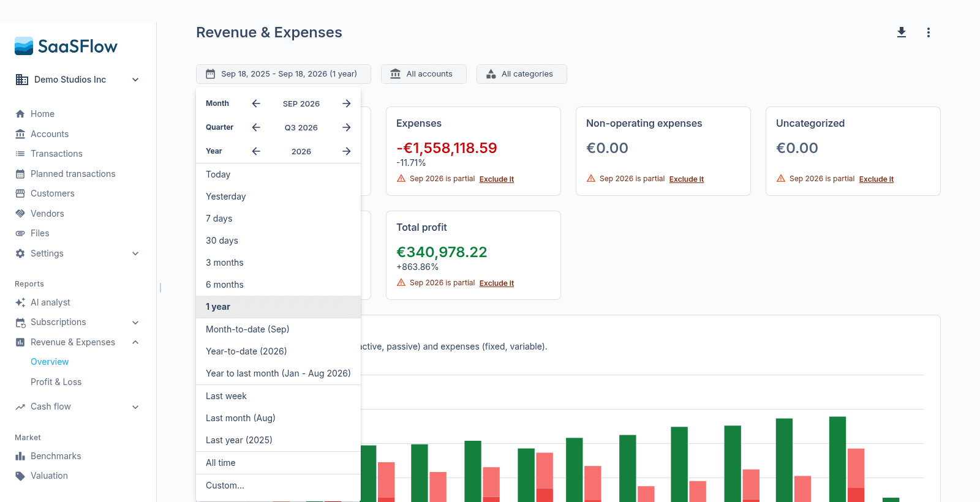This screenshot has height=502, width=980.
Task: Open the Profit & Loss report
Action: [x=56, y=382]
